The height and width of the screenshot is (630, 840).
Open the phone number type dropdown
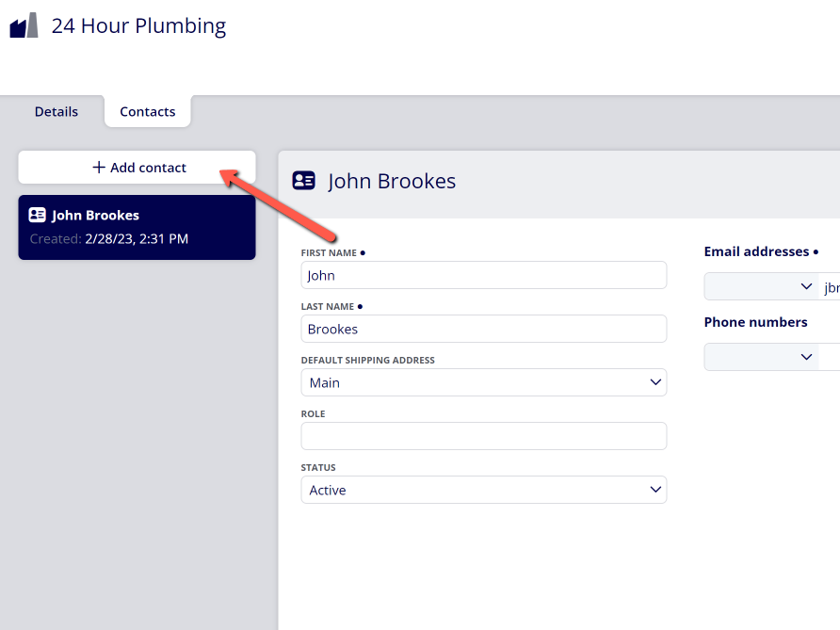(x=761, y=357)
